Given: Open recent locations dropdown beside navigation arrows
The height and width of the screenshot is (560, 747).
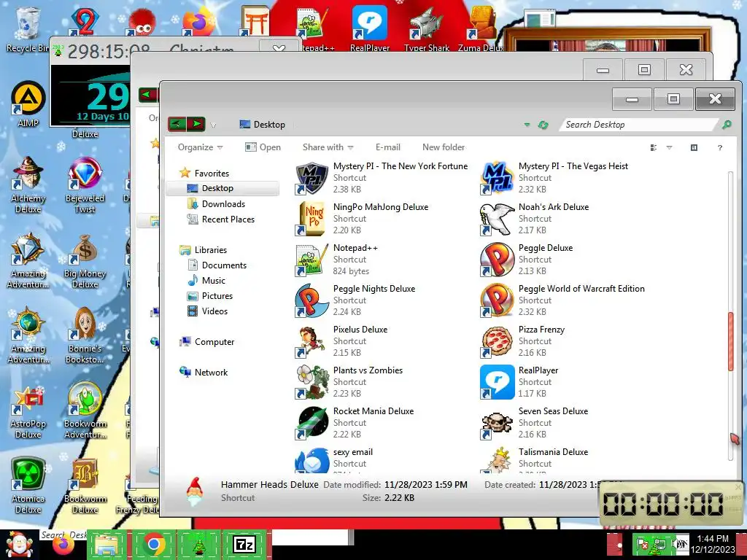Looking at the screenshot, I should pos(213,125).
